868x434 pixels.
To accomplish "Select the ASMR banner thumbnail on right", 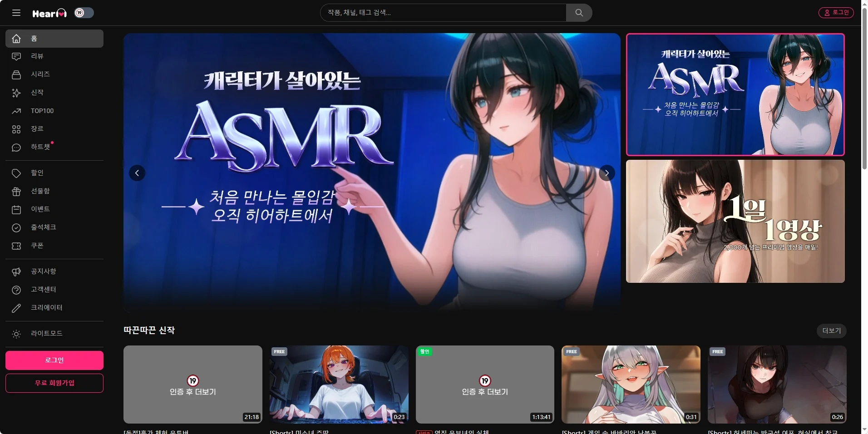I will click(735, 94).
